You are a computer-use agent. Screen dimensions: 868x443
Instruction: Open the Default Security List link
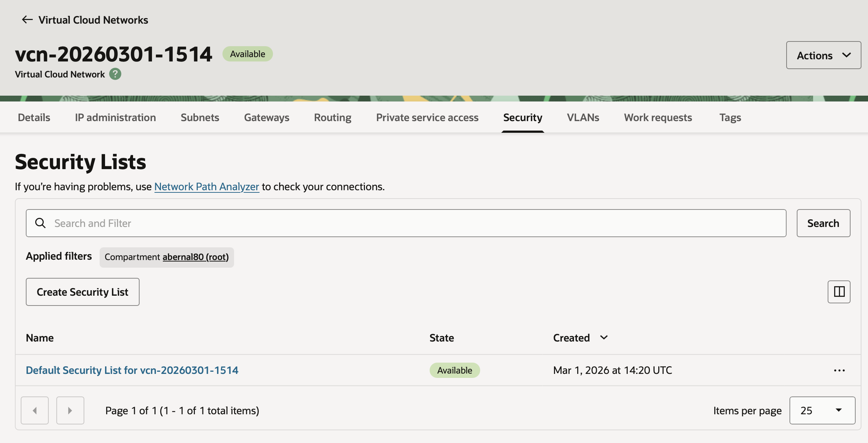pos(132,370)
